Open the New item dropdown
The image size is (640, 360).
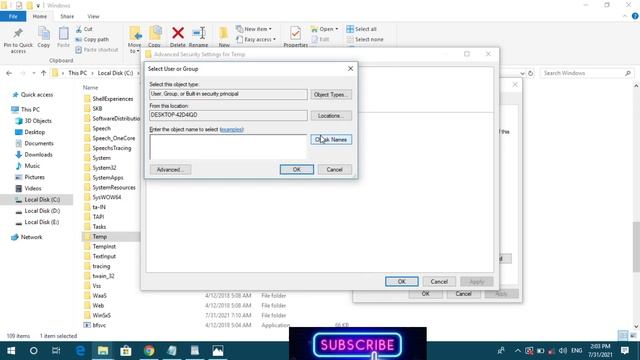(x=254, y=29)
